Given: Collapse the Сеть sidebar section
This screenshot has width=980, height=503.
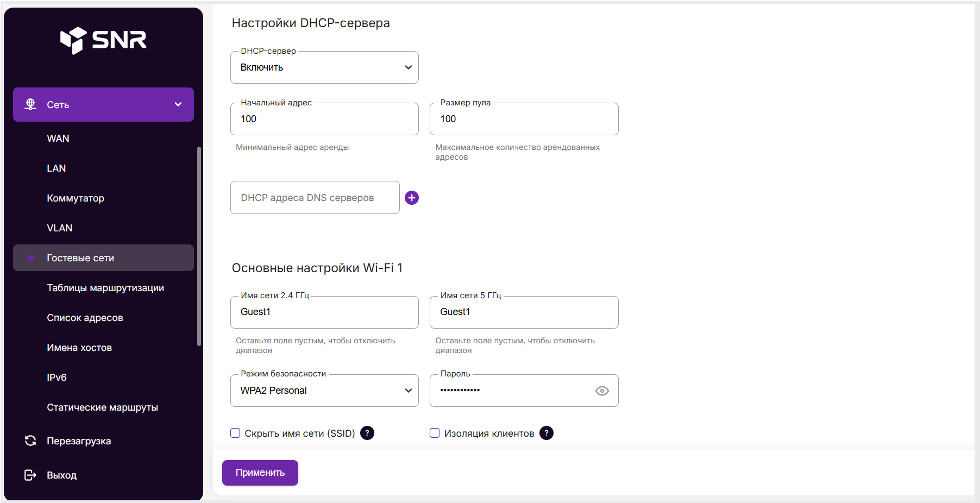Looking at the screenshot, I should tap(178, 104).
